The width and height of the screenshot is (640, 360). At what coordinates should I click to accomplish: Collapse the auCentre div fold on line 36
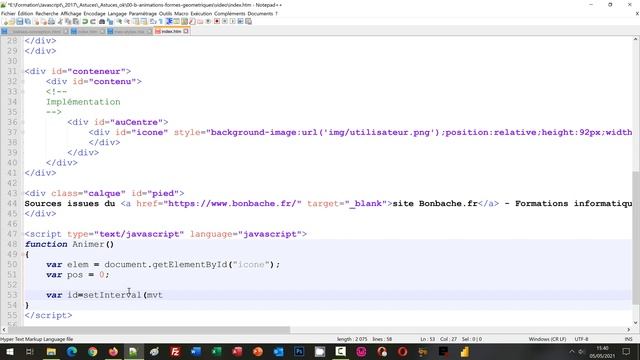tap(23, 122)
